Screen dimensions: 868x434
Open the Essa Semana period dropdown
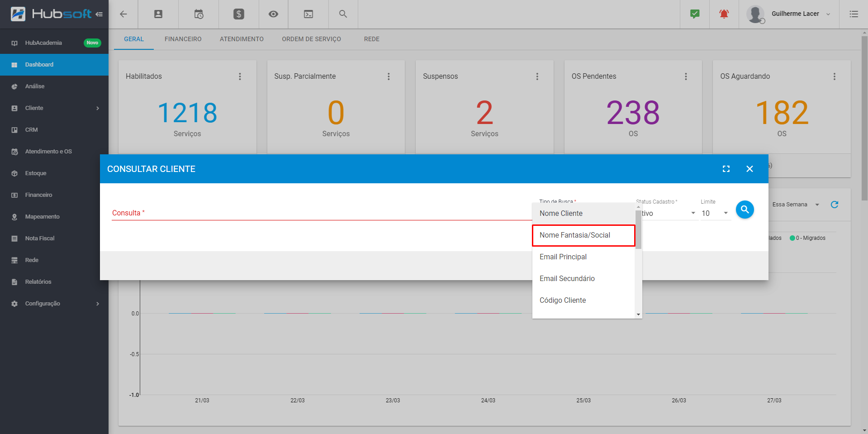point(796,205)
